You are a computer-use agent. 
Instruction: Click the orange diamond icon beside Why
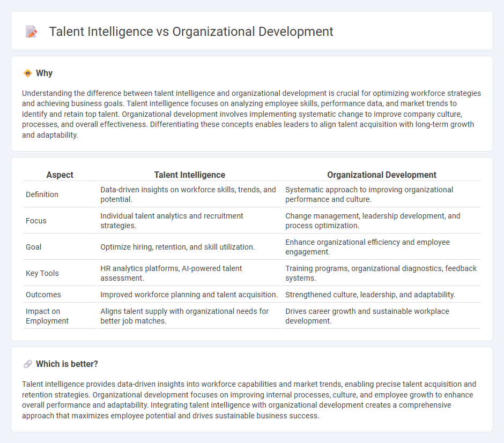click(x=28, y=73)
